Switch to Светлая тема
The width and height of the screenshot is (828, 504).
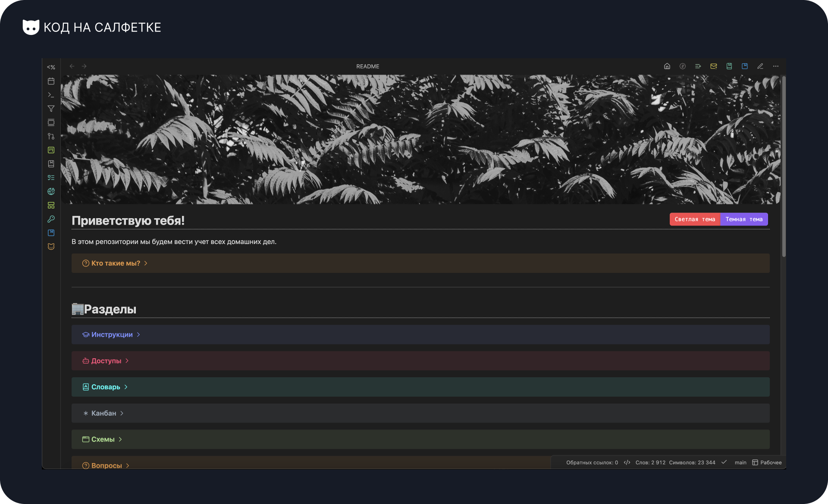(x=694, y=219)
